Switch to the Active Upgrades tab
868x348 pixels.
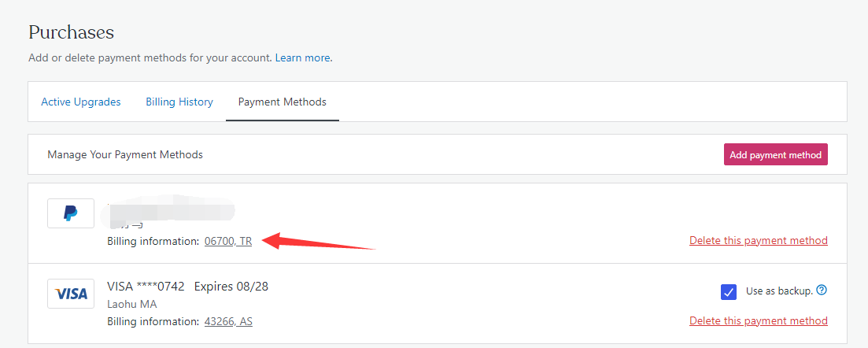(81, 102)
